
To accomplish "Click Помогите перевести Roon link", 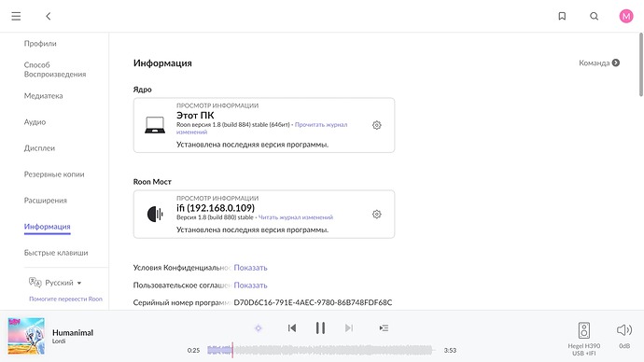I will (x=65, y=299).
